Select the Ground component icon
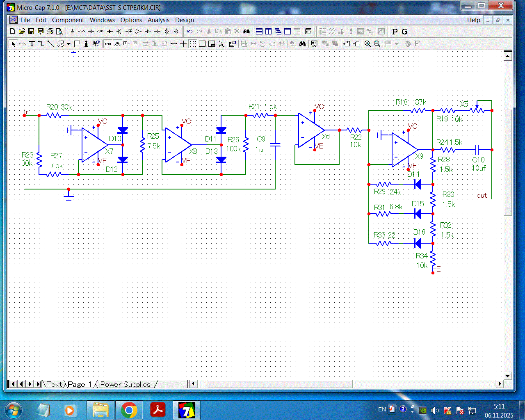This screenshot has height=420, width=525. click(72, 32)
